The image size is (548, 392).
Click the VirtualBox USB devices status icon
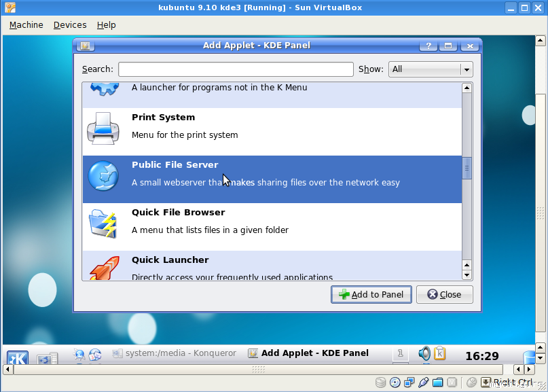pos(423,382)
